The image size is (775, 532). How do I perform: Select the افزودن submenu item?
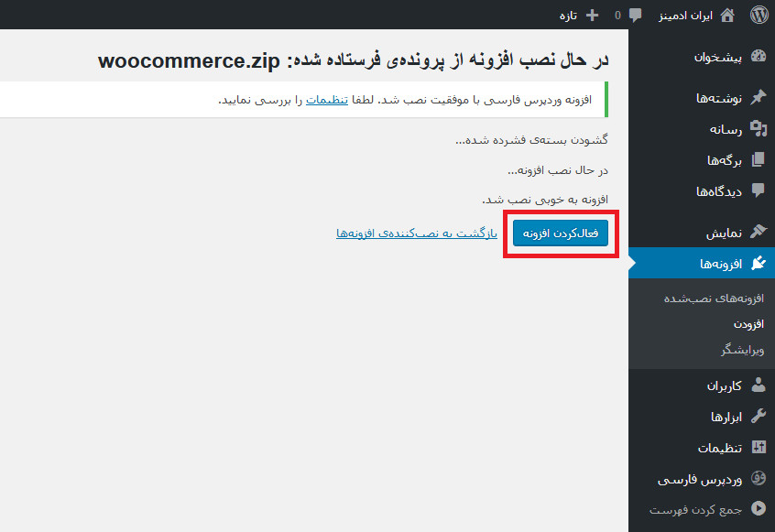click(748, 324)
